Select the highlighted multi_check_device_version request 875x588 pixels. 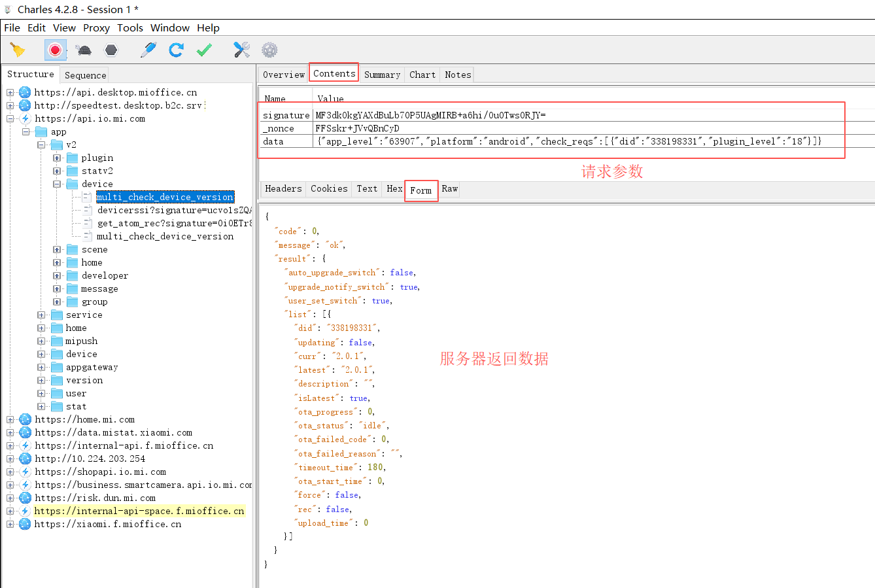pyautogui.click(x=165, y=197)
